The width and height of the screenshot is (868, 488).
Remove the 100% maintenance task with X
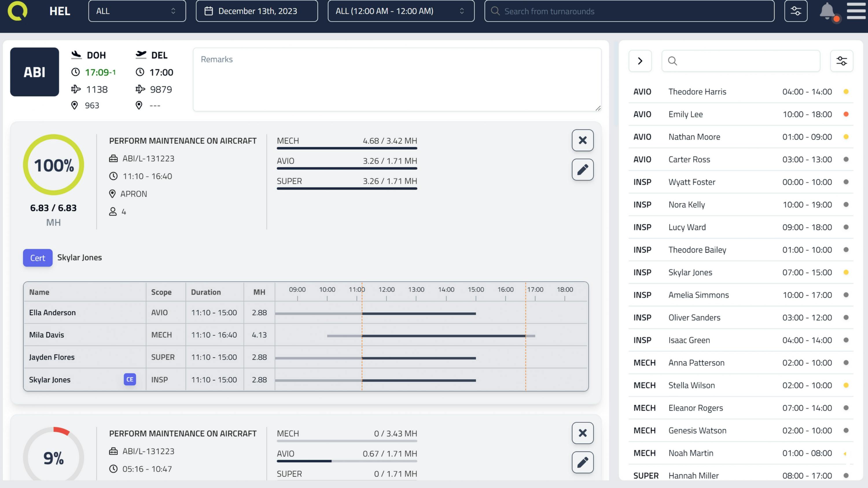tap(582, 141)
